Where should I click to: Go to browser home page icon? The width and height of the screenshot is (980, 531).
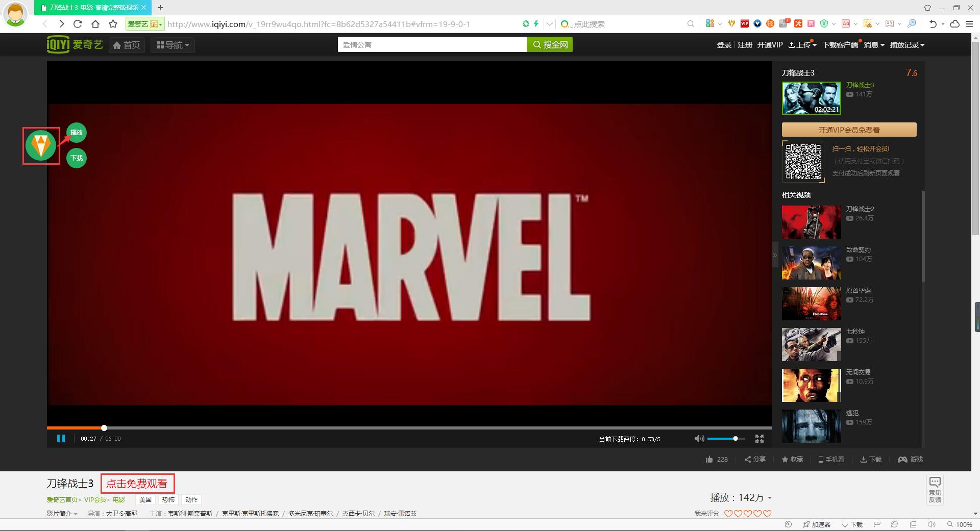tap(95, 24)
